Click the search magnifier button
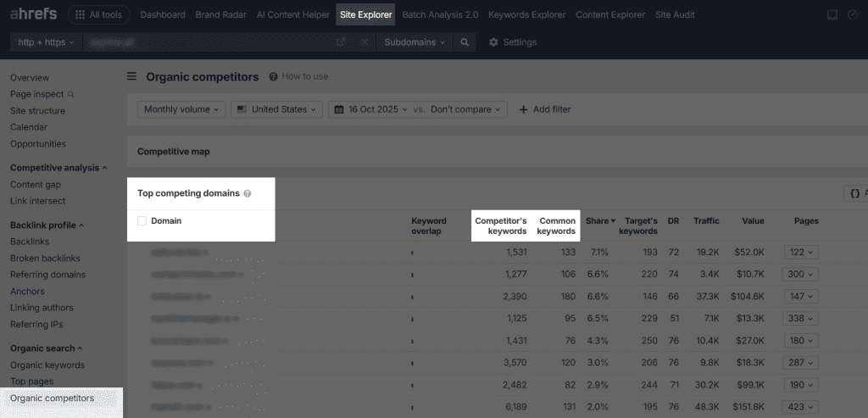The width and height of the screenshot is (868, 418). click(x=465, y=42)
